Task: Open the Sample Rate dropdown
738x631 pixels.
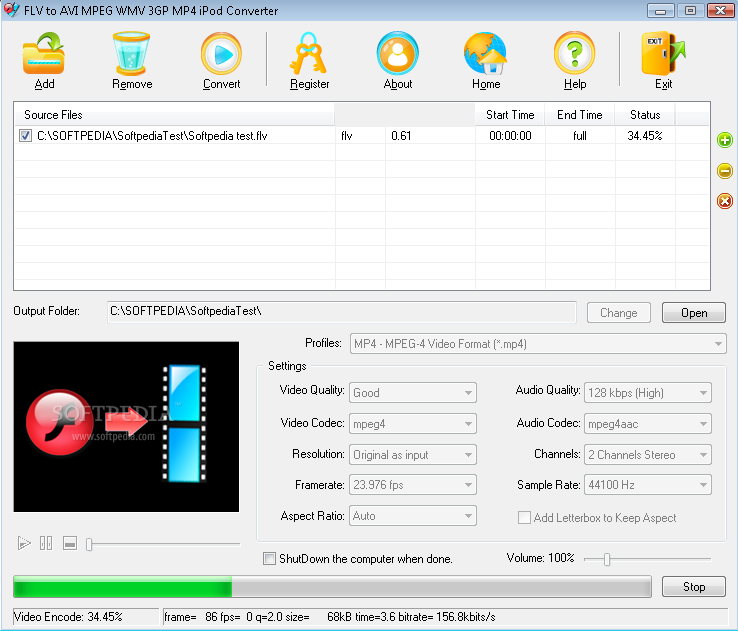Action: point(648,485)
